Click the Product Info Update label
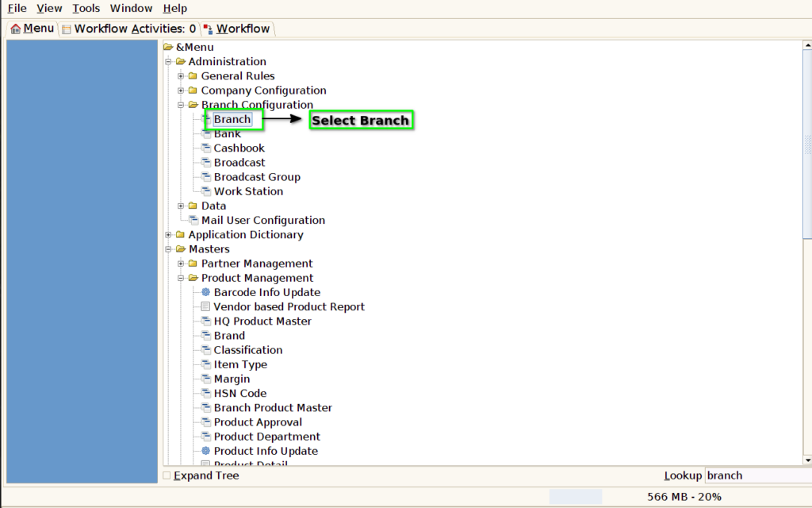The height and width of the screenshot is (508, 812). [266, 451]
